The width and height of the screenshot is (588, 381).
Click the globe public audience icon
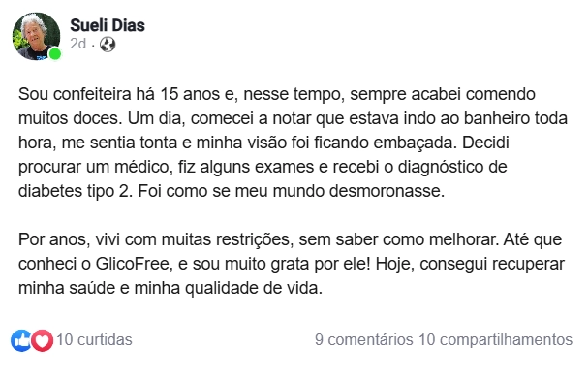[108, 45]
